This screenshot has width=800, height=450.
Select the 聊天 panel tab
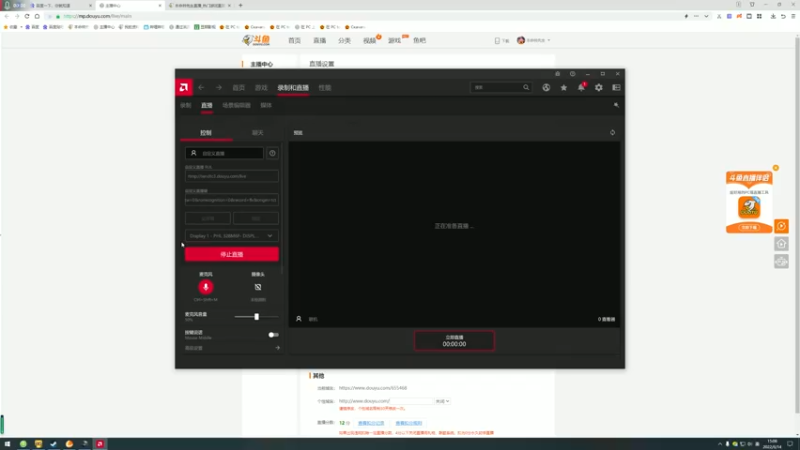click(x=258, y=133)
